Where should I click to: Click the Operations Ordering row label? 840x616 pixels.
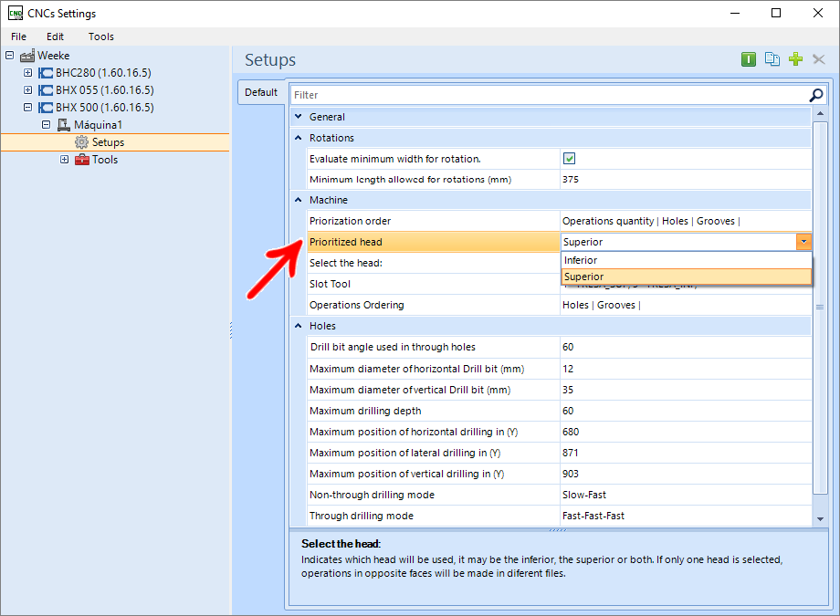[x=357, y=305]
